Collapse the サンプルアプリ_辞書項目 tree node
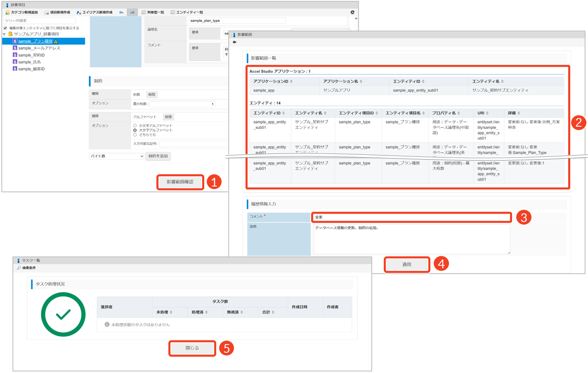This screenshot has width=588, height=373. (x=5, y=34)
